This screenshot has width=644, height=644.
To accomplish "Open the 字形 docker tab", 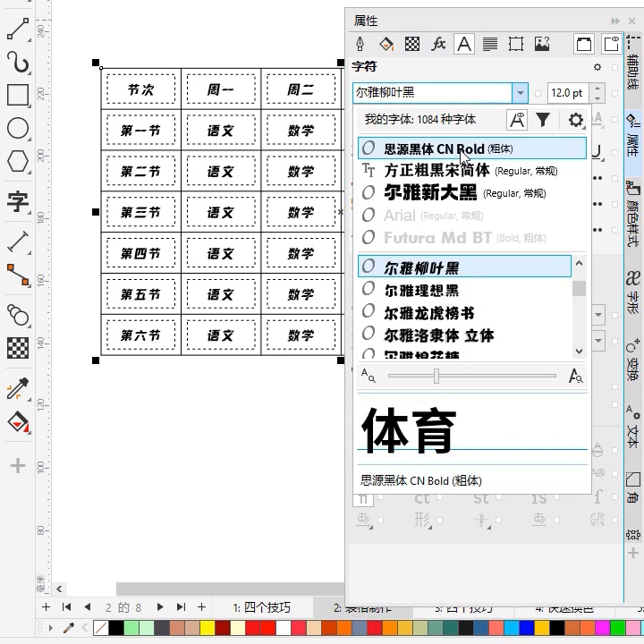I will (633, 292).
